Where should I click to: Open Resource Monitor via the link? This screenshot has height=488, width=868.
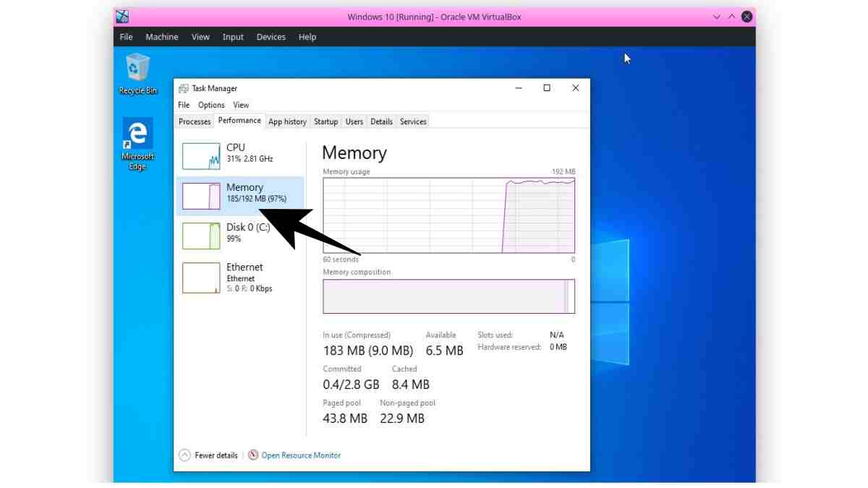(301, 455)
